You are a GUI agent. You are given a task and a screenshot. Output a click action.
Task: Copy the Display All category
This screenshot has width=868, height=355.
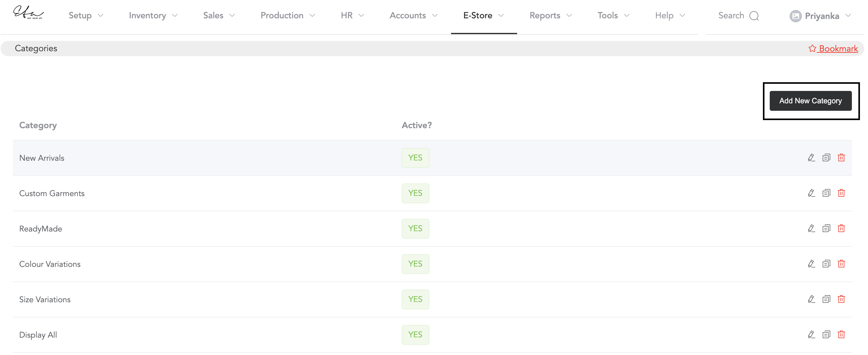(x=826, y=335)
